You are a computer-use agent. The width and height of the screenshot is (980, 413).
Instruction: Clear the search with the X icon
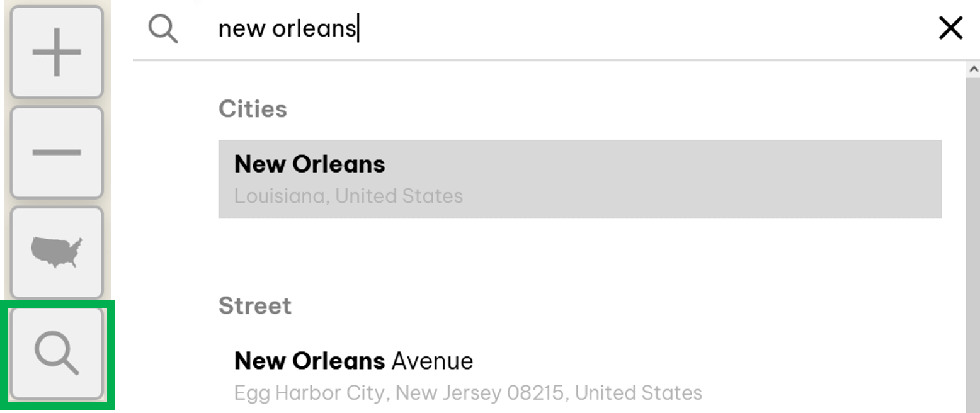[x=950, y=28]
